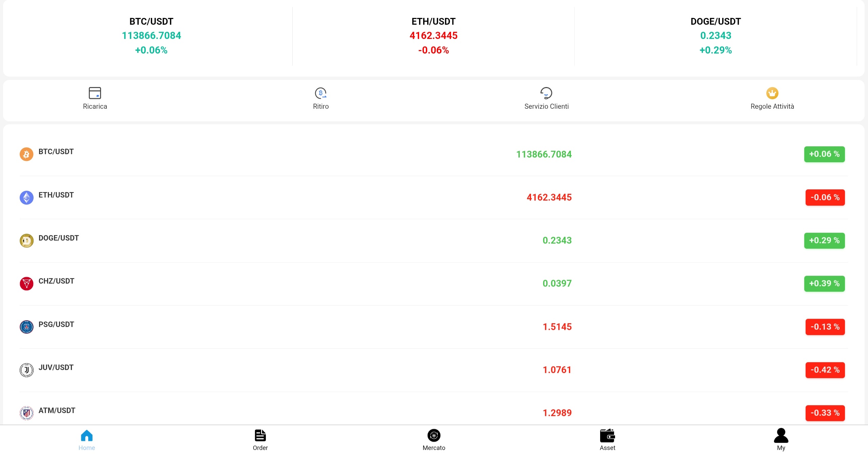Click the ETH/USDT -0.06 % badge
The width and height of the screenshot is (868, 457).
pyautogui.click(x=825, y=198)
